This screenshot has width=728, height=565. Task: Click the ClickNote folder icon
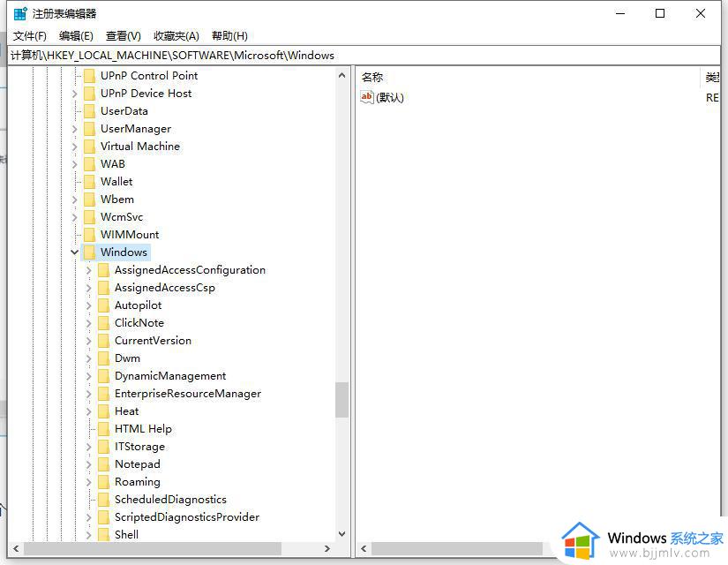[x=104, y=323]
